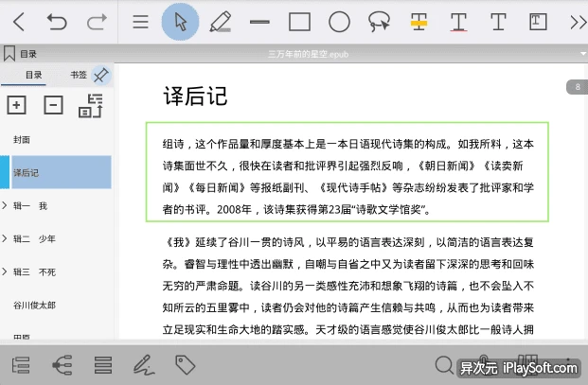This screenshot has height=385, width=588.
Task: Choose the plain text insert tool
Action: [498, 22]
